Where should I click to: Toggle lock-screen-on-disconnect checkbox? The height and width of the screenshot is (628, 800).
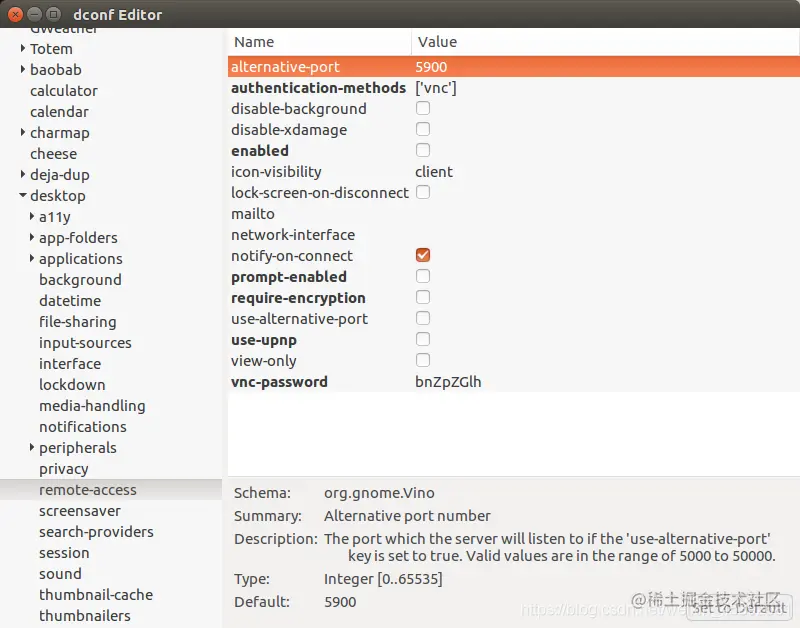[422, 192]
